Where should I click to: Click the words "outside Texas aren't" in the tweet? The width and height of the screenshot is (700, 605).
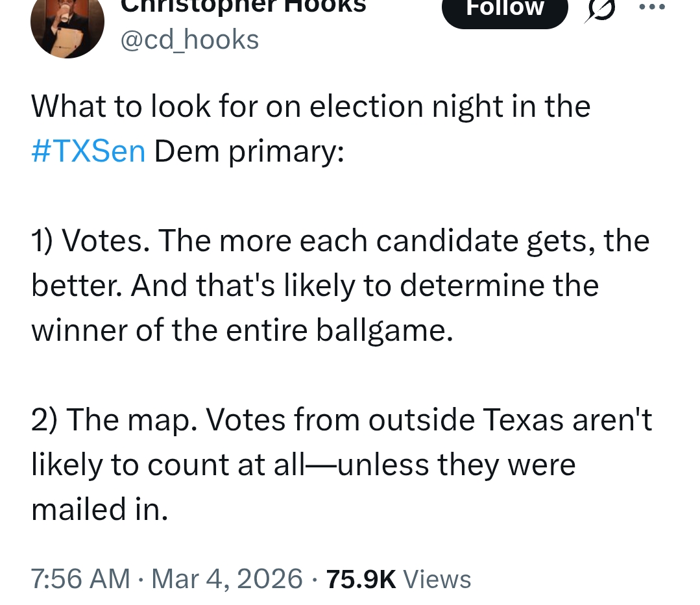coord(511,420)
